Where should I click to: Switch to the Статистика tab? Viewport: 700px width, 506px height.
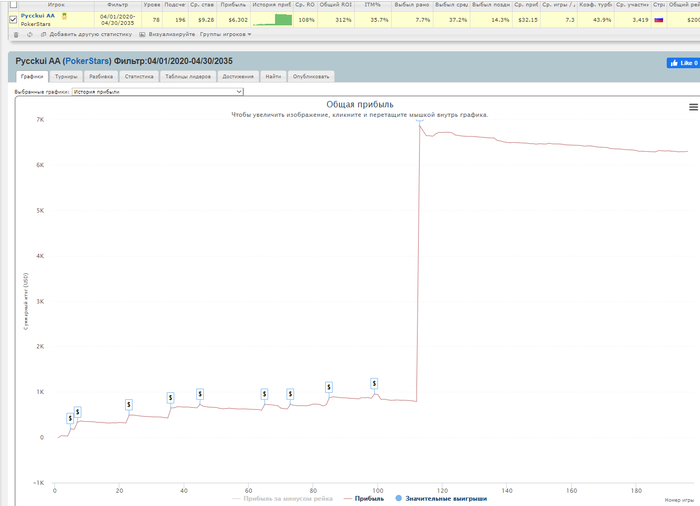[x=139, y=76]
